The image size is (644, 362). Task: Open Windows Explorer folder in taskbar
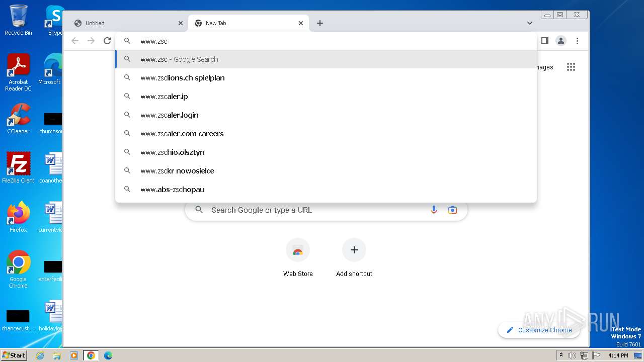click(x=57, y=355)
